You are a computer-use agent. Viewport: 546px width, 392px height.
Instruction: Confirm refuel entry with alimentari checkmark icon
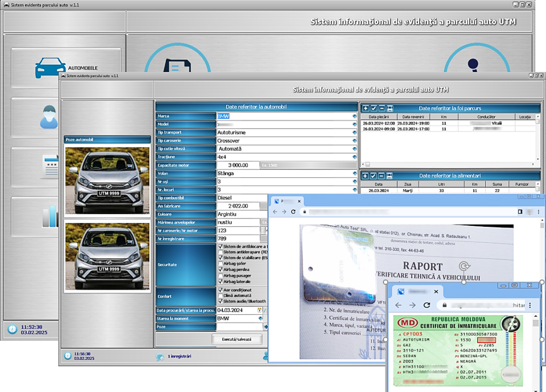click(374, 176)
